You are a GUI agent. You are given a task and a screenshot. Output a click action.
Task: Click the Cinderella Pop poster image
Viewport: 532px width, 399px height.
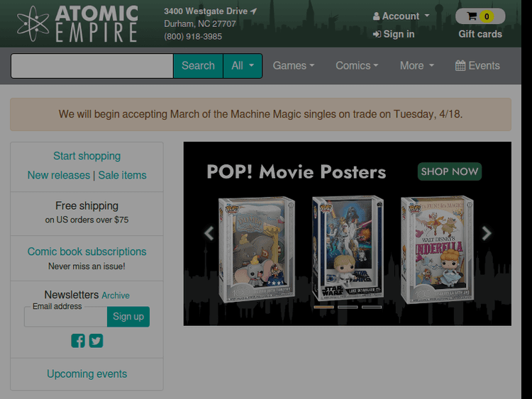coord(438,249)
